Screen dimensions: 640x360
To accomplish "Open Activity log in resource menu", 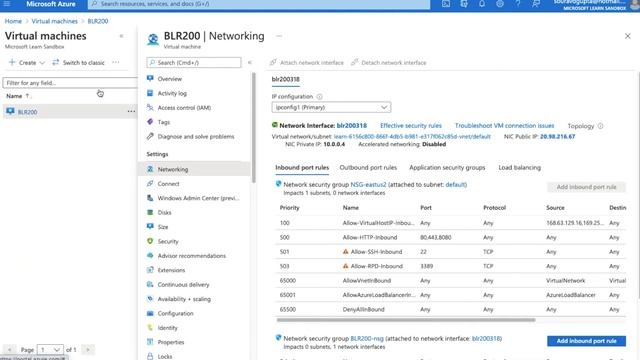I will point(172,93).
